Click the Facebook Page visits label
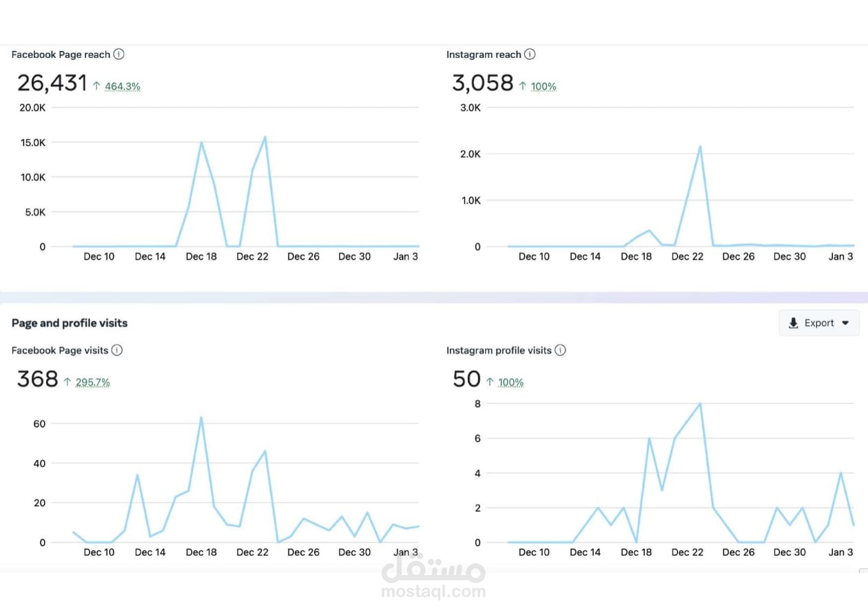Viewport: 868px width, 613px height. (60, 350)
